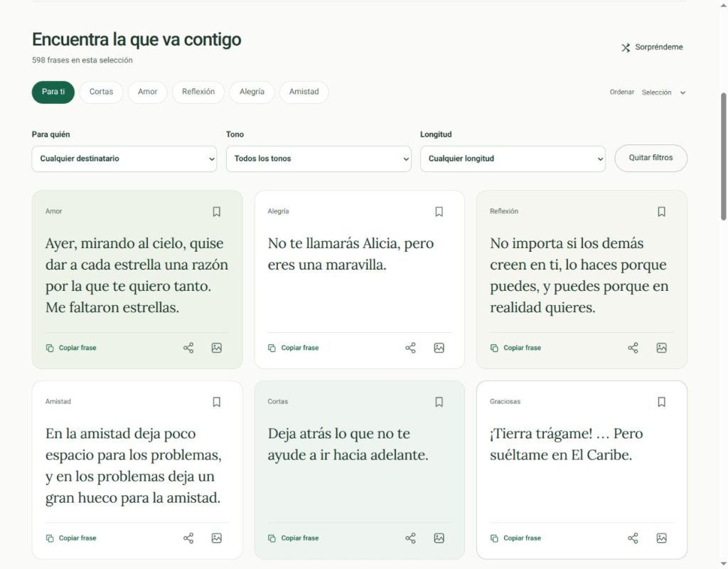Image resolution: width=728 pixels, height=569 pixels.
Task: Share the Graciosas El Caribe quote
Action: coord(633,538)
